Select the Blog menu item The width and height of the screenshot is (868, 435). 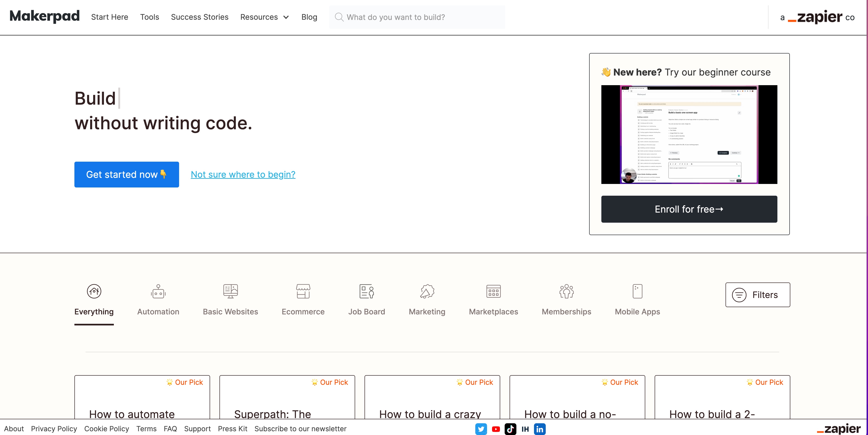click(309, 17)
